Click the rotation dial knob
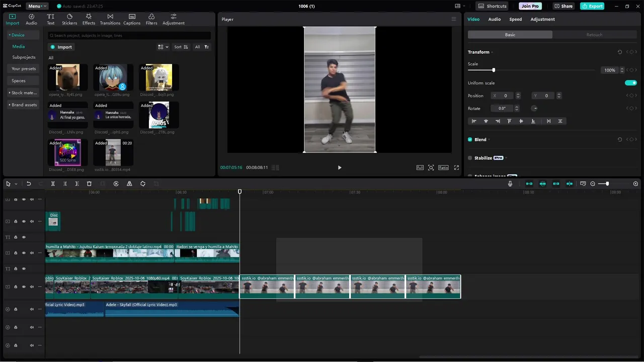 click(535, 108)
